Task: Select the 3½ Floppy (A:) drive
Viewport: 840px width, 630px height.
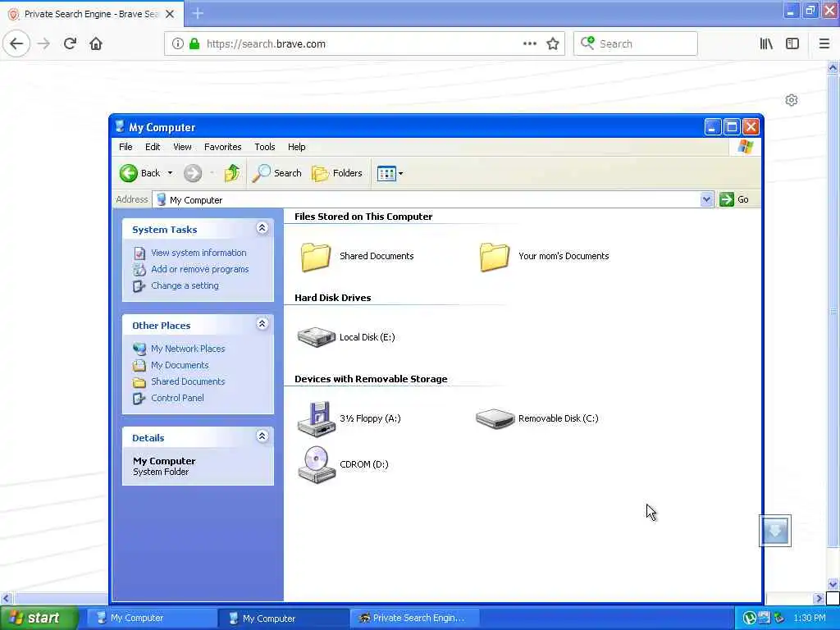Action: [x=349, y=418]
